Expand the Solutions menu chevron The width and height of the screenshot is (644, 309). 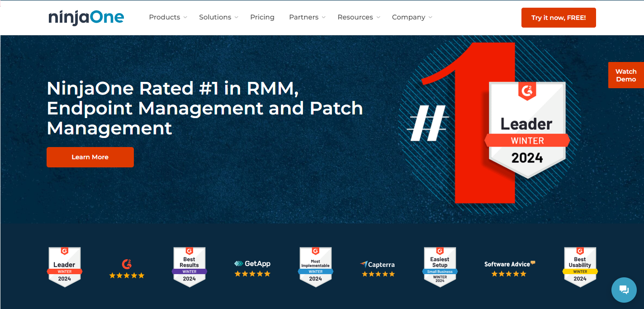point(236,17)
